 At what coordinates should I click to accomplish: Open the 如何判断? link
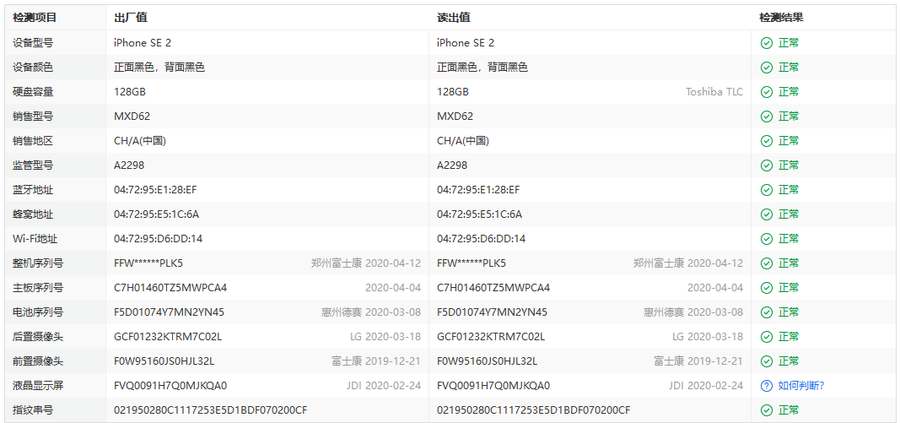click(801, 386)
